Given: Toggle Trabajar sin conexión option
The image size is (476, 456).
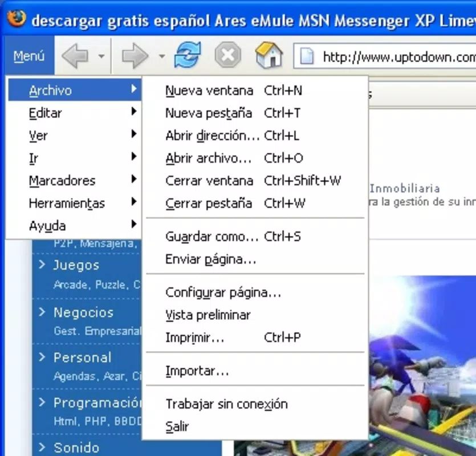Looking at the screenshot, I should pos(255,404).
